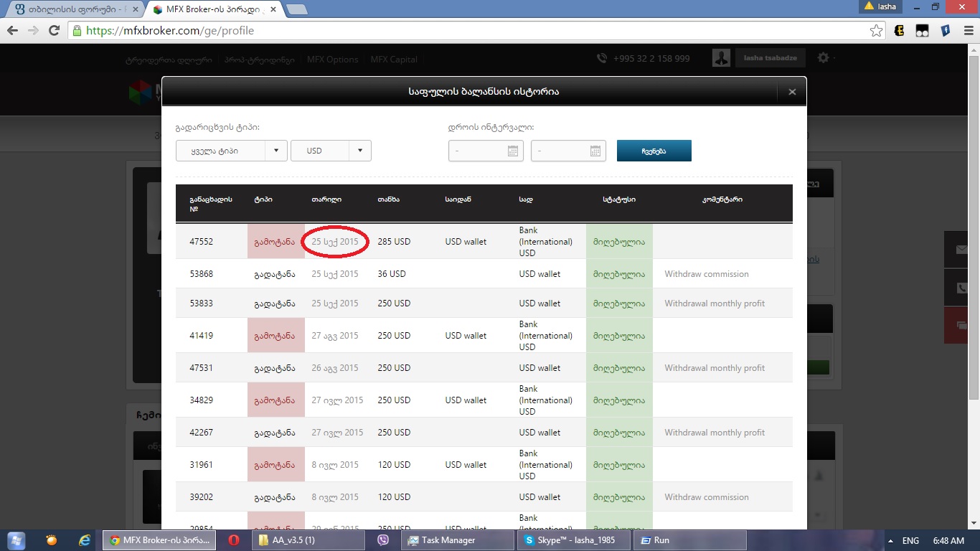This screenshot has width=980, height=551.
Task: Open Skype from the taskbar
Action: tap(573, 540)
